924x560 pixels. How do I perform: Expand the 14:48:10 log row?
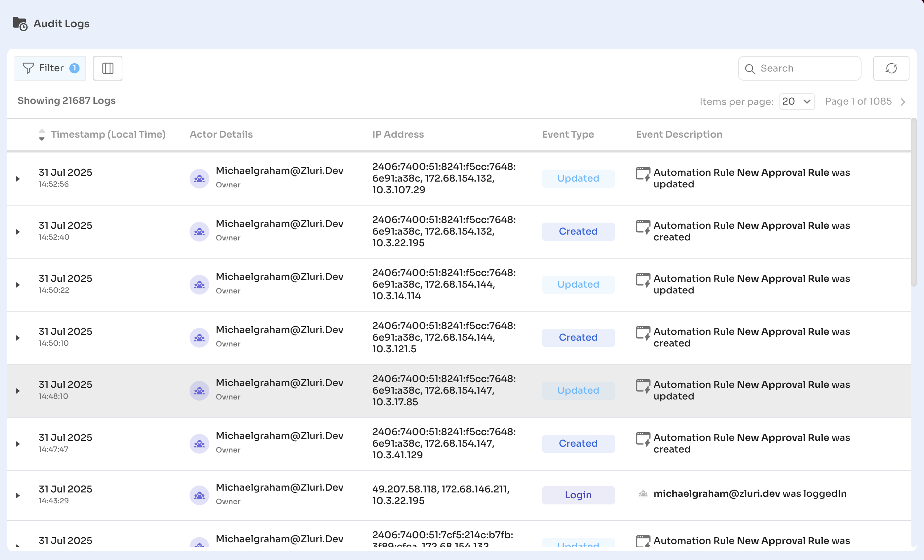tap(18, 391)
